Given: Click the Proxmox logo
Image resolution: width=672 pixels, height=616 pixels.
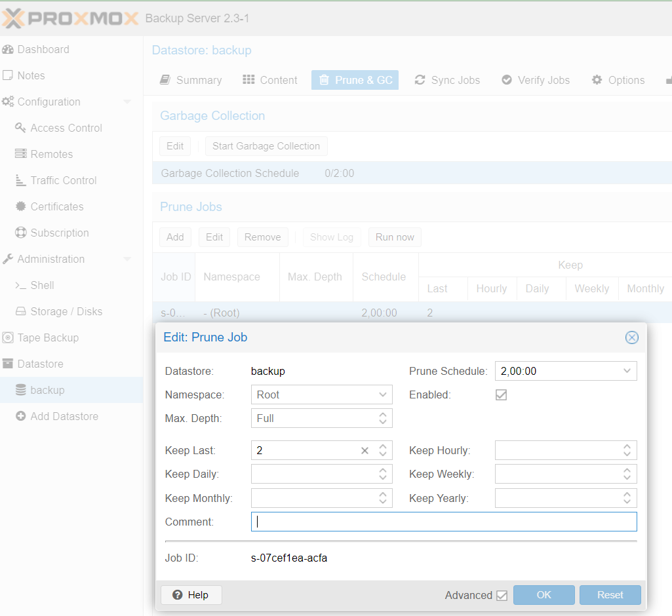Looking at the screenshot, I should [x=70, y=18].
